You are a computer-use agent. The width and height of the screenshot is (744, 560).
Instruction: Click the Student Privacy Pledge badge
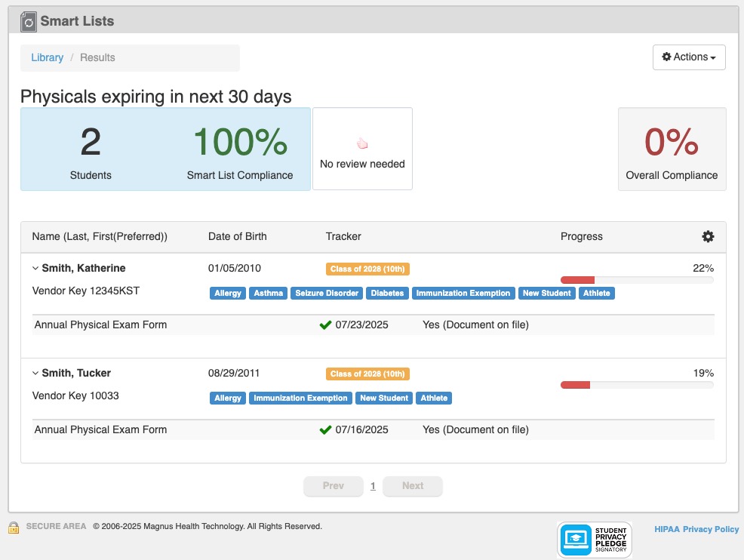click(595, 539)
